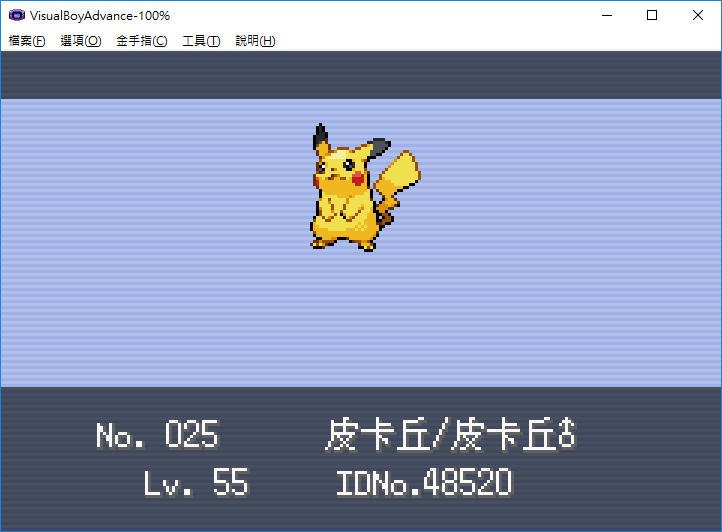This screenshot has width=722, height=532.
Task: Minimize the VisualBoyAdvance window
Action: pos(607,15)
